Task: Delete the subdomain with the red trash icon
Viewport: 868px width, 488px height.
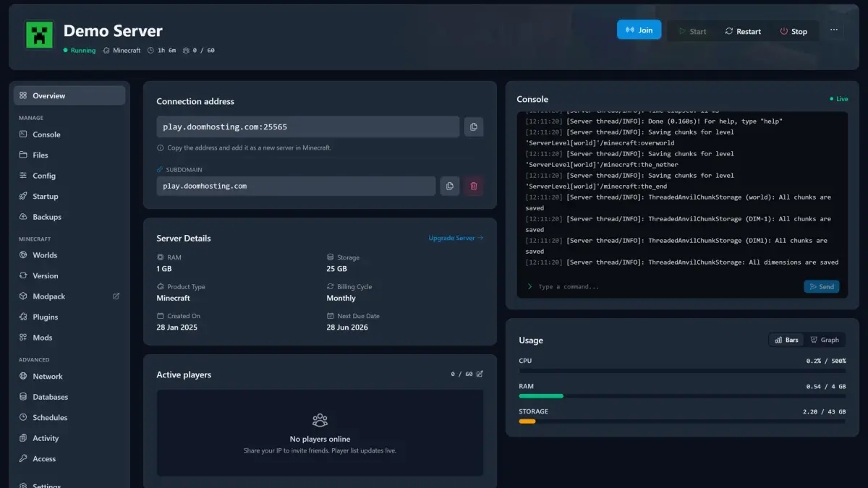Action: click(474, 186)
